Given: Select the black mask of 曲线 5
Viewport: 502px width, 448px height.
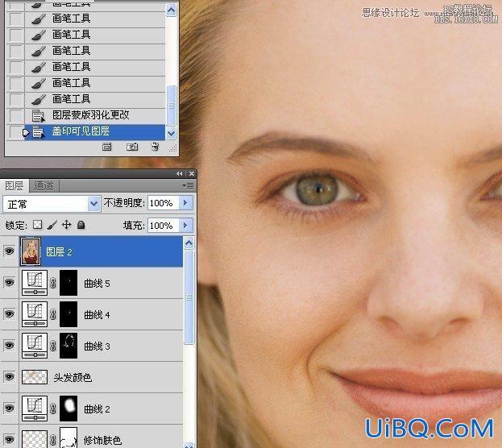Looking at the screenshot, I should pos(68,283).
